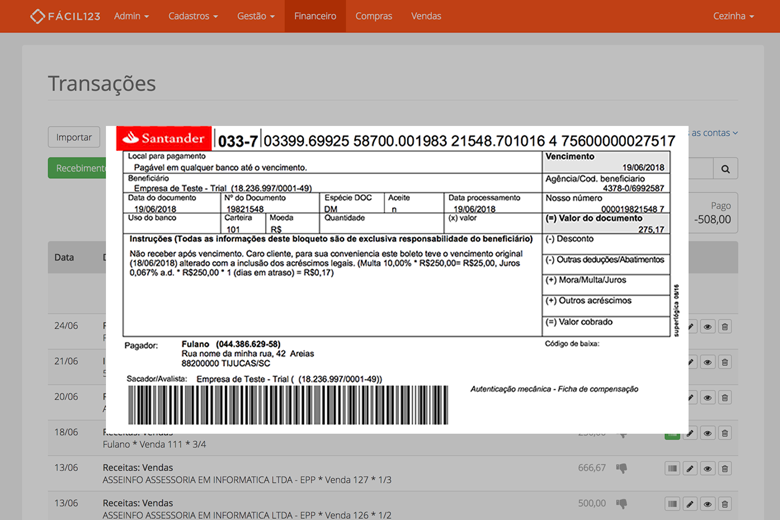The width and height of the screenshot is (780, 520).
Task: Edit the Venda 127 transaction with pencil
Action: tap(690, 469)
